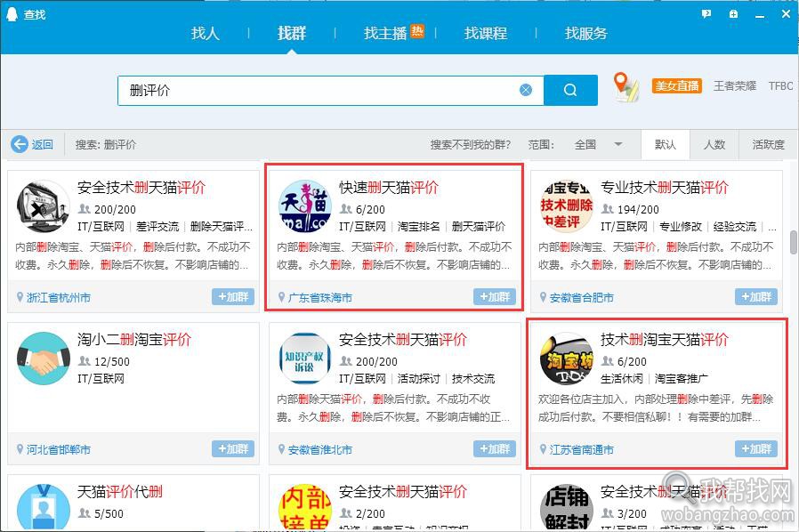
Task: Sort results by 默认
Action: pyautogui.click(x=665, y=145)
